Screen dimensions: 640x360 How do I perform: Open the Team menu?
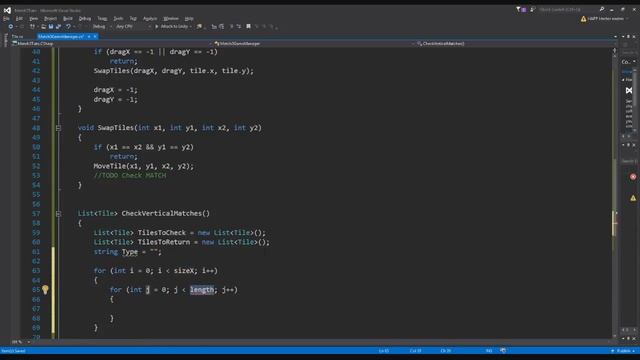click(x=102, y=19)
